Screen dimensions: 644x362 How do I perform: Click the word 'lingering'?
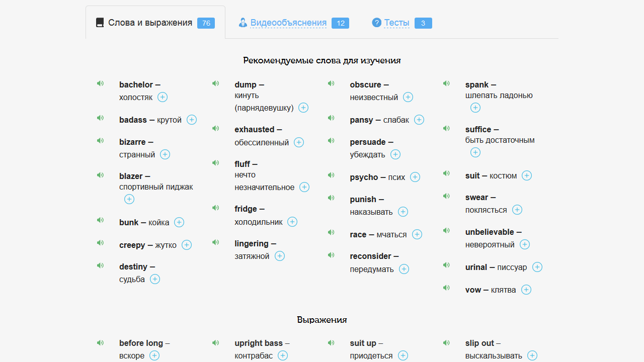[252, 244]
